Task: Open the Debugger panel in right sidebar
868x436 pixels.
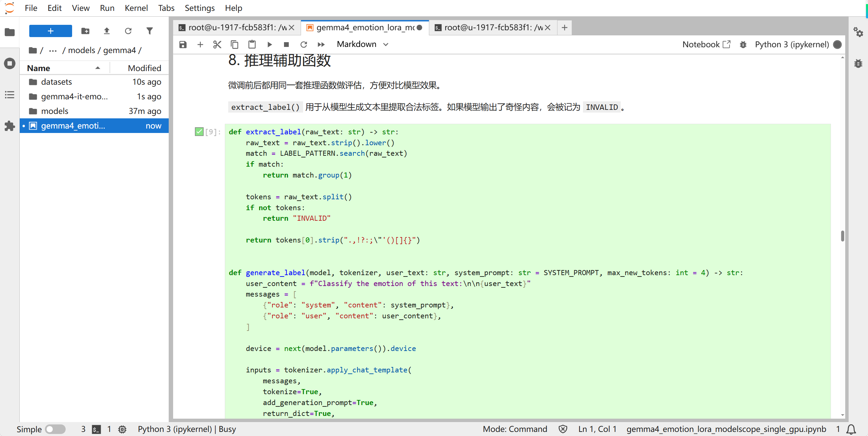Action: click(x=858, y=63)
